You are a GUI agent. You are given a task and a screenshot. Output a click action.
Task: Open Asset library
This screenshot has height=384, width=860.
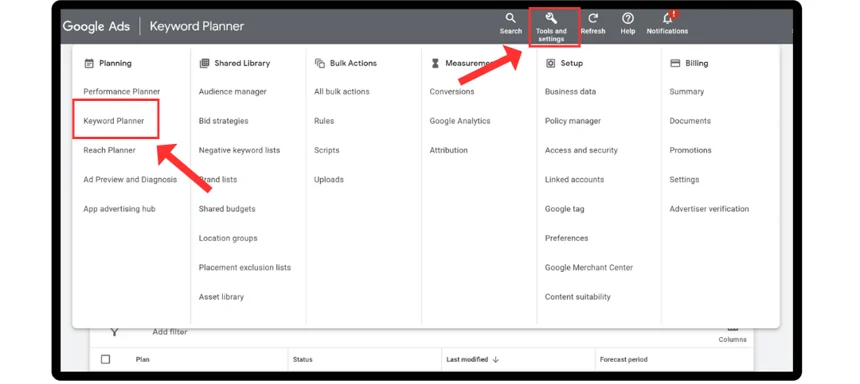tap(221, 297)
